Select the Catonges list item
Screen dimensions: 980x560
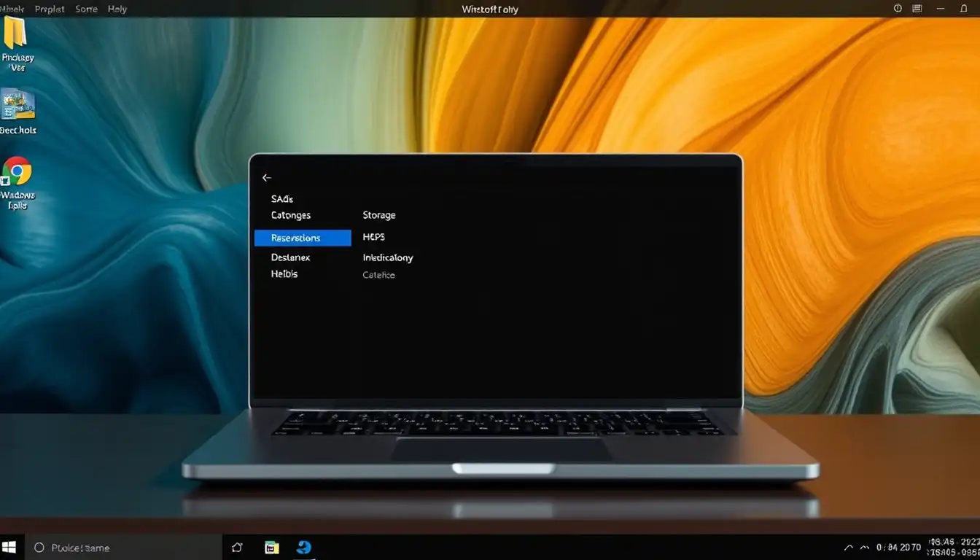pos(291,215)
